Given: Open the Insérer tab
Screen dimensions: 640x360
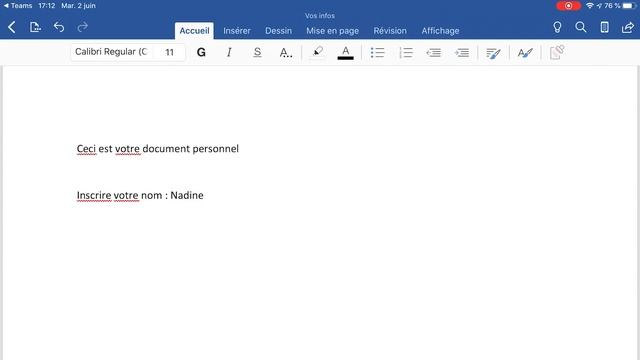Looking at the screenshot, I should coord(237,31).
